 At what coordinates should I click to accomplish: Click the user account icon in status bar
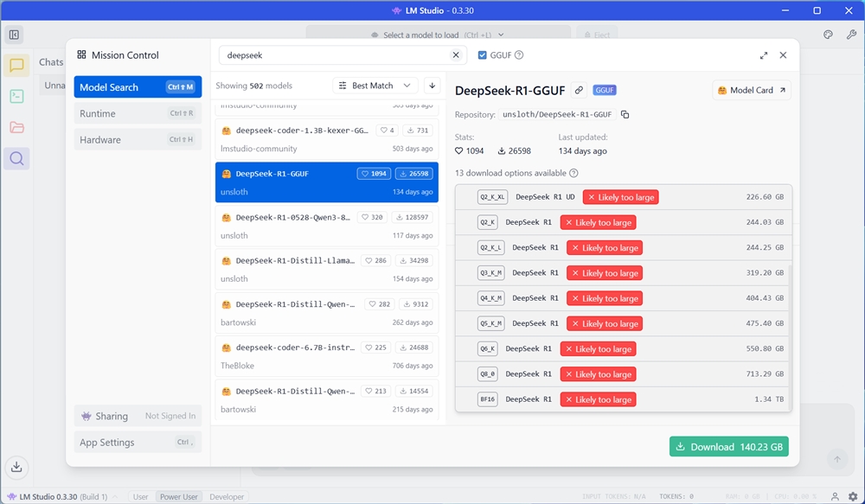836,496
